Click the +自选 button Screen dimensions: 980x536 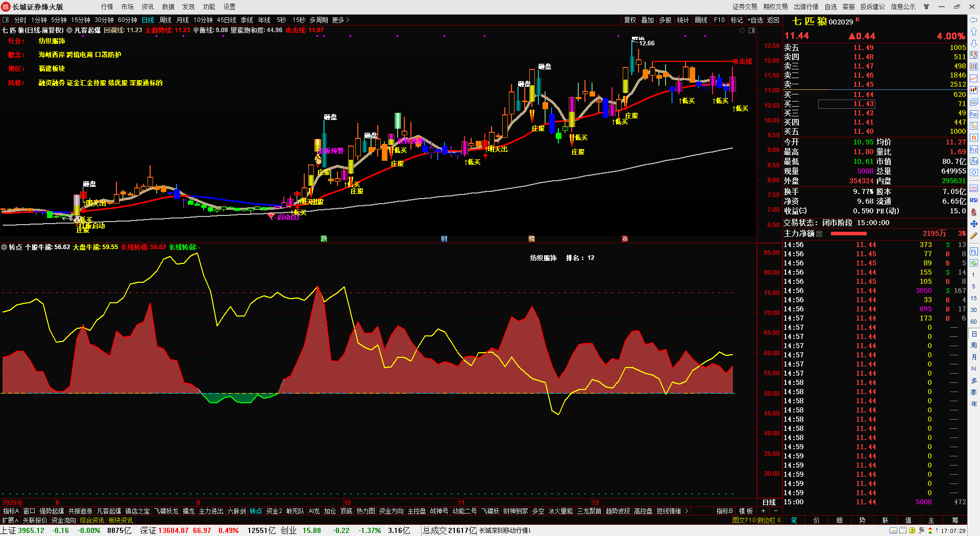[755, 20]
